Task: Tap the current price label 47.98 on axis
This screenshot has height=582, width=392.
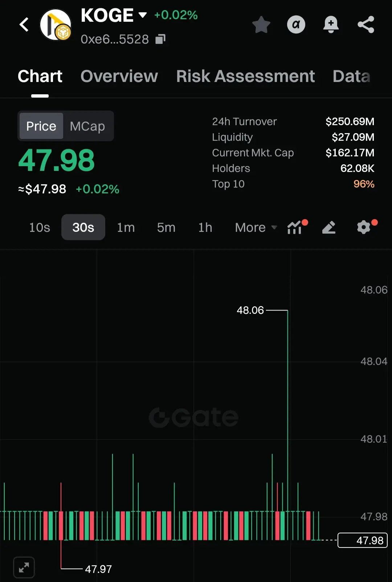Action: (x=363, y=540)
